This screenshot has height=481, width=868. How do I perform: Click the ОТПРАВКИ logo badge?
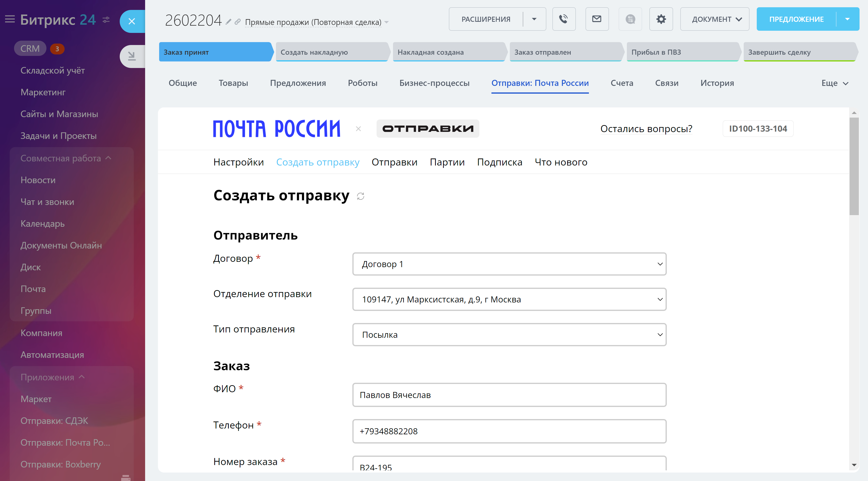[428, 129]
